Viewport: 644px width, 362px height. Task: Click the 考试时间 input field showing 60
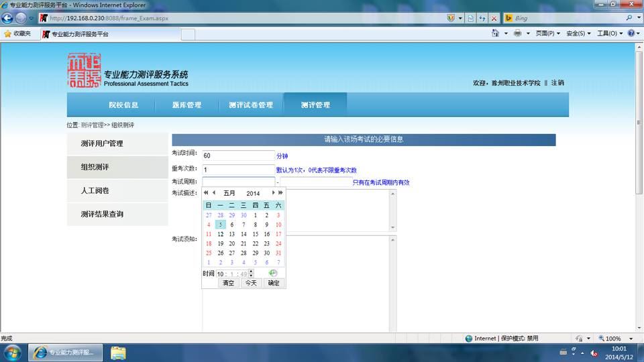point(238,156)
